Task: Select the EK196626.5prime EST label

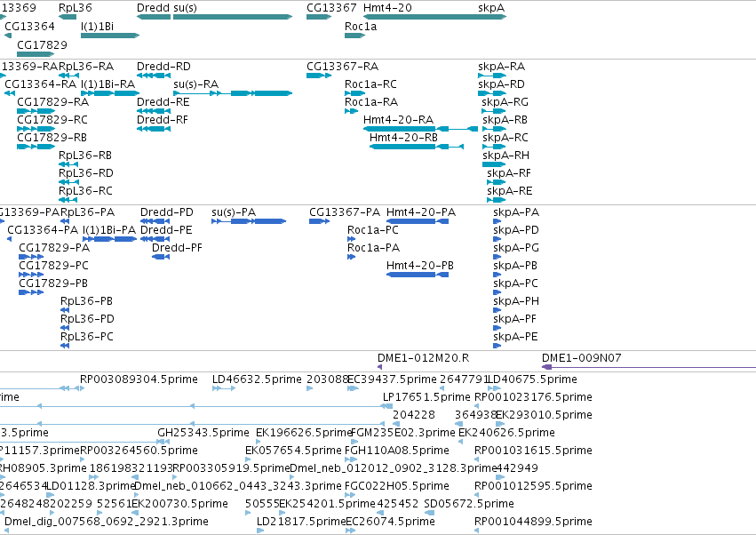Action: (x=304, y=433)
